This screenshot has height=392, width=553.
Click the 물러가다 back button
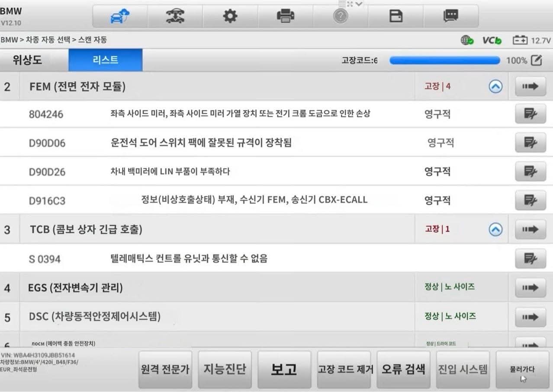click(522, 370)
